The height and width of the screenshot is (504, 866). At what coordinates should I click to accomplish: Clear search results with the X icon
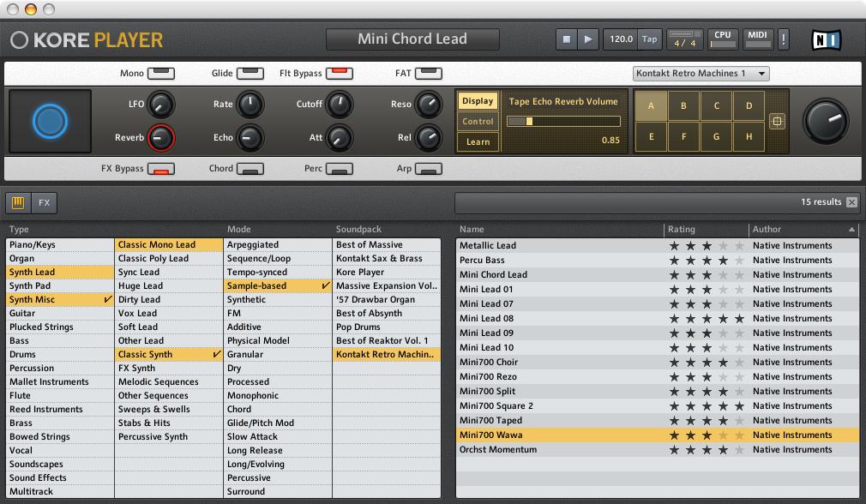click(851, 202)
